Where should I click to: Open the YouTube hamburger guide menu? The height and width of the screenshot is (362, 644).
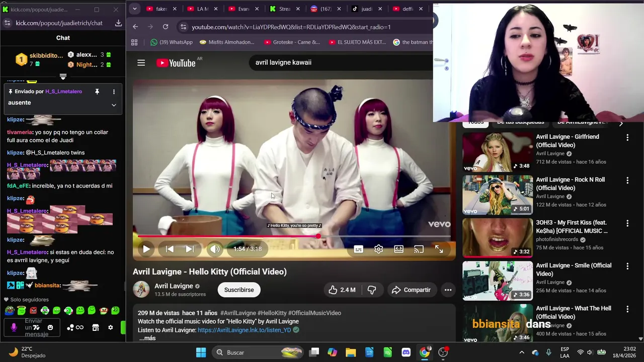tap(141, 63)
